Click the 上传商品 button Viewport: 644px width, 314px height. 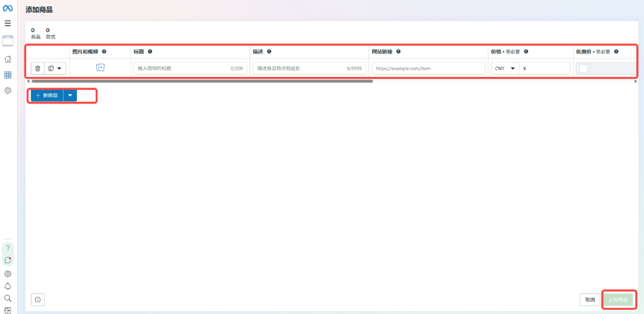coord(618,299)
